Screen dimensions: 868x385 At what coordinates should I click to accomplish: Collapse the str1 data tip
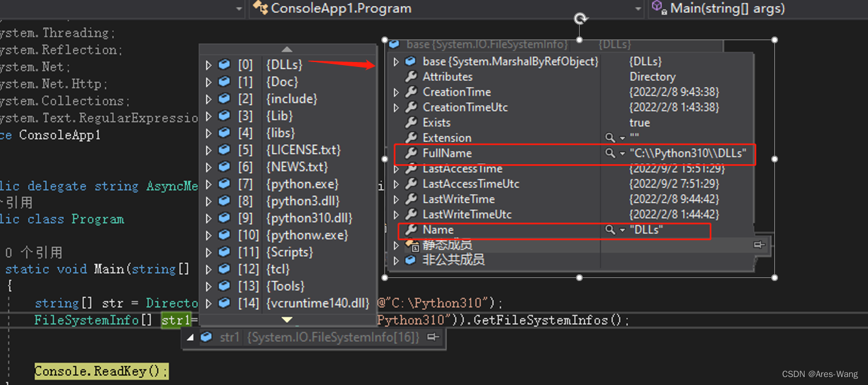pyautogui.click(x=190, y=337)
